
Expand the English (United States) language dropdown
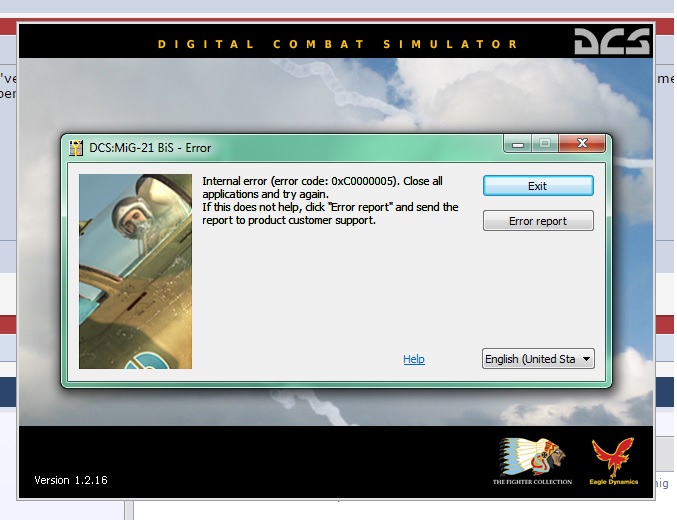click(538, 358)
